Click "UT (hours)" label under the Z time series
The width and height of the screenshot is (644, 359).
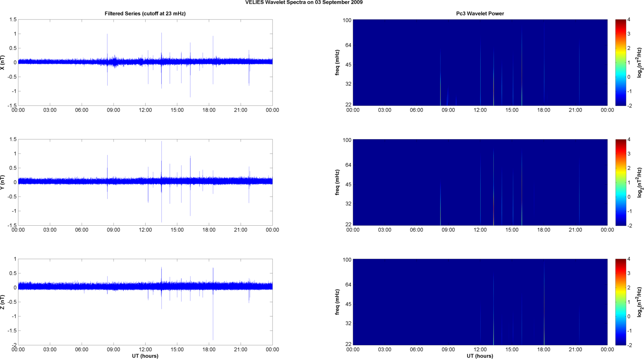coord(145,356)
